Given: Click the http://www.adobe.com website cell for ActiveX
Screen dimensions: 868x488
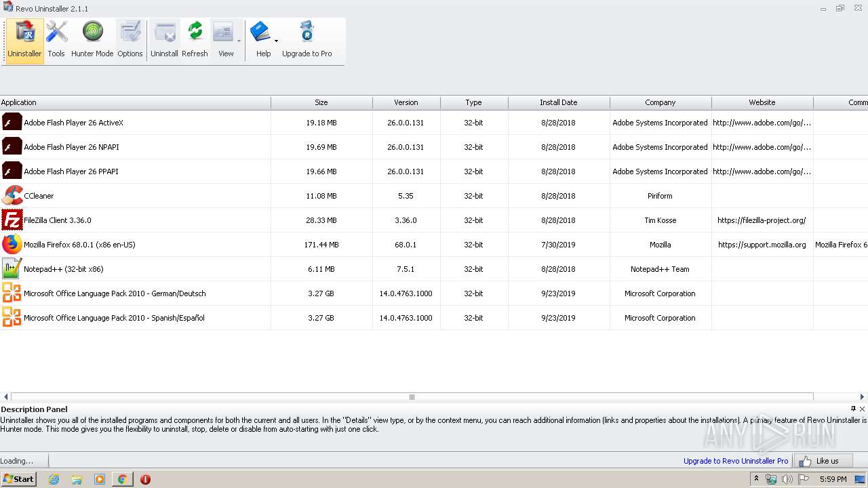Looking at the screenshot, I should (762, 123).
